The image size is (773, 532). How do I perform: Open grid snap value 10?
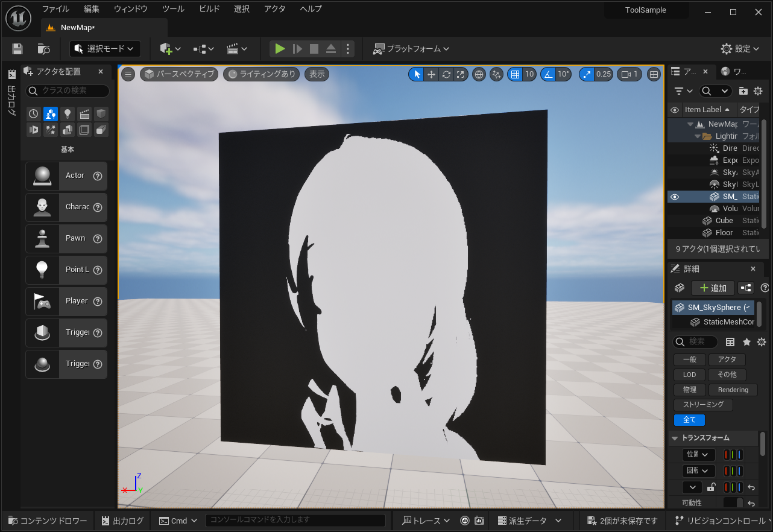tap(529, 74)
